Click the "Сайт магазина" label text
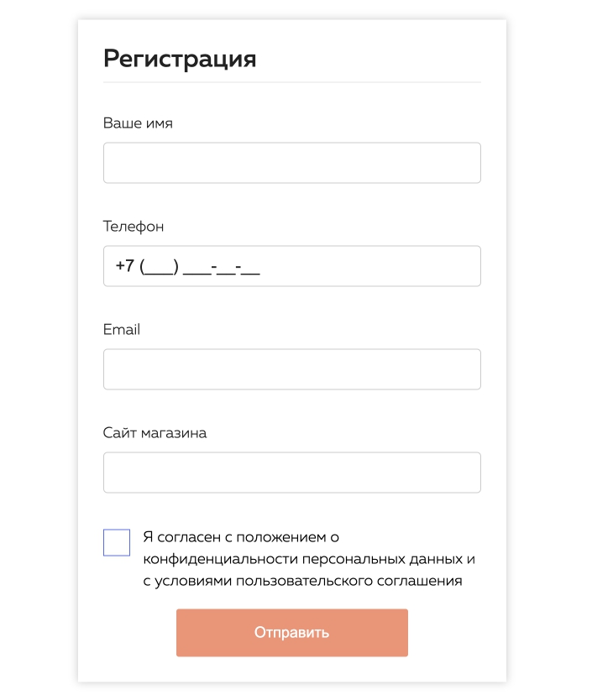The image size is (592, 700). (x=154, y=432)
